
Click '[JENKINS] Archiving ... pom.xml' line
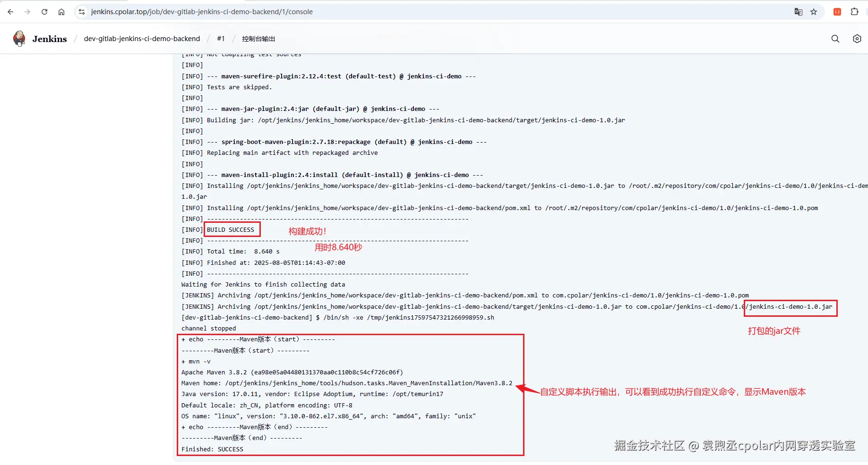[x=465, y=296]
